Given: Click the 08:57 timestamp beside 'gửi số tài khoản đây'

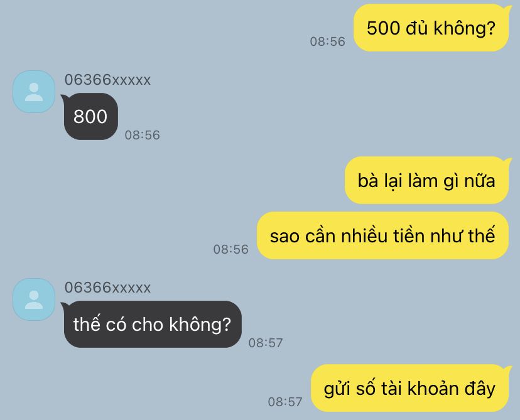Looking at the screenshot, I should [x=285, y=402].
